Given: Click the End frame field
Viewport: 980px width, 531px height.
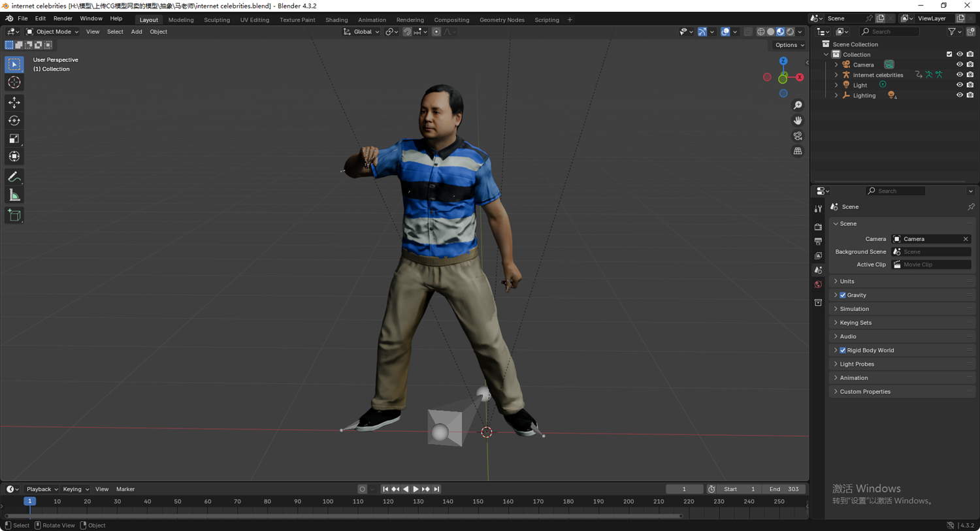Looking at the screenshot, I should coord(784,489).
